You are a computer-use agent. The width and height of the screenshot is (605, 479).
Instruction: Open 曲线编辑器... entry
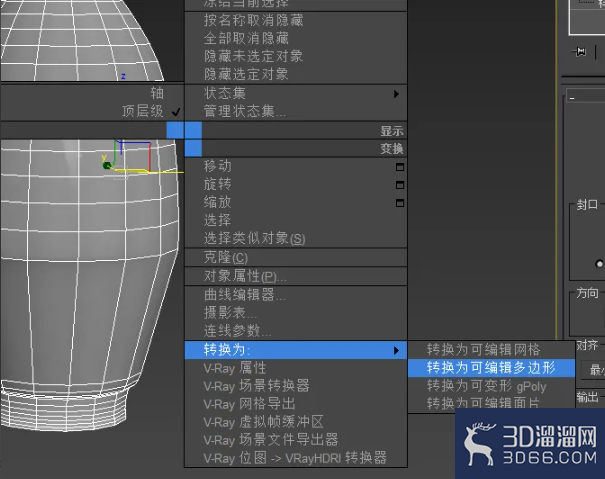(x=245, y=295)
